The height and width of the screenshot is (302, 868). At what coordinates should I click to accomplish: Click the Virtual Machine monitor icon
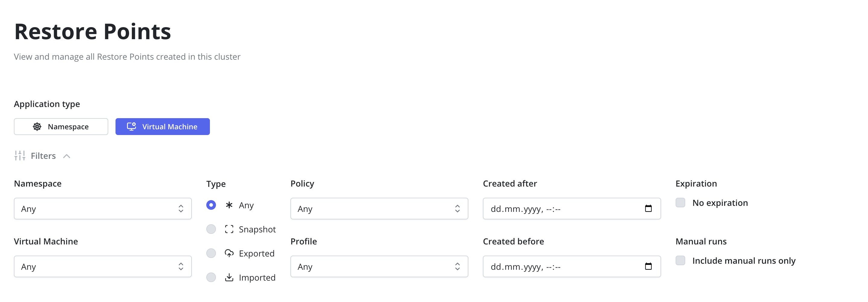pyautogui.click(x=131, y=127)
